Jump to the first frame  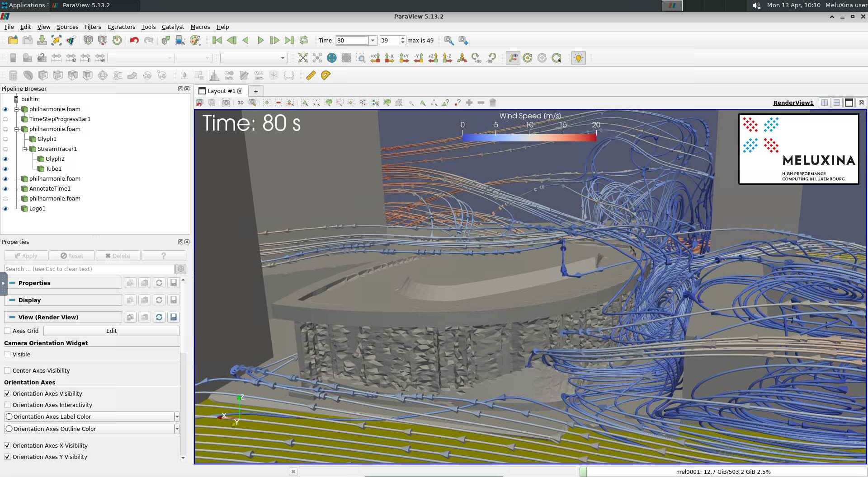coord(217,41)
